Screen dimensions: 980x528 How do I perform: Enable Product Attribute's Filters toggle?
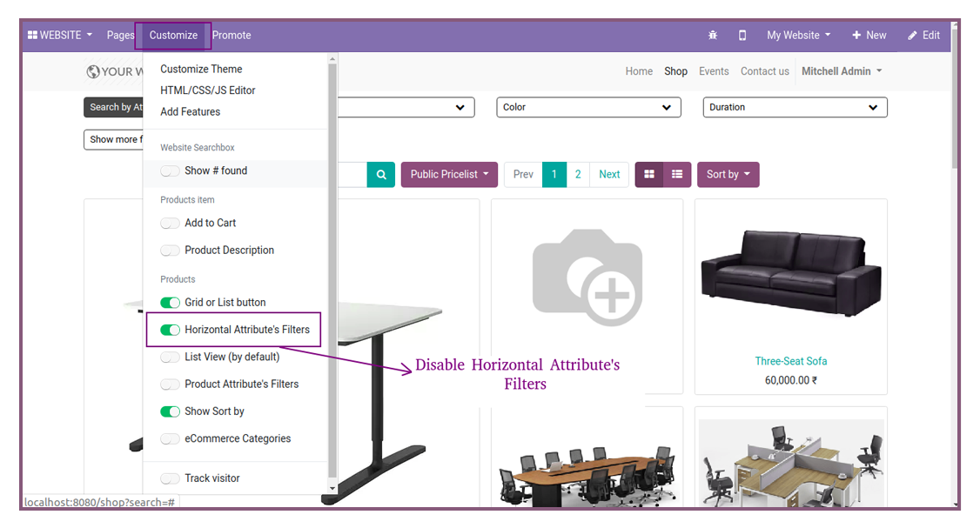[170, 384]
